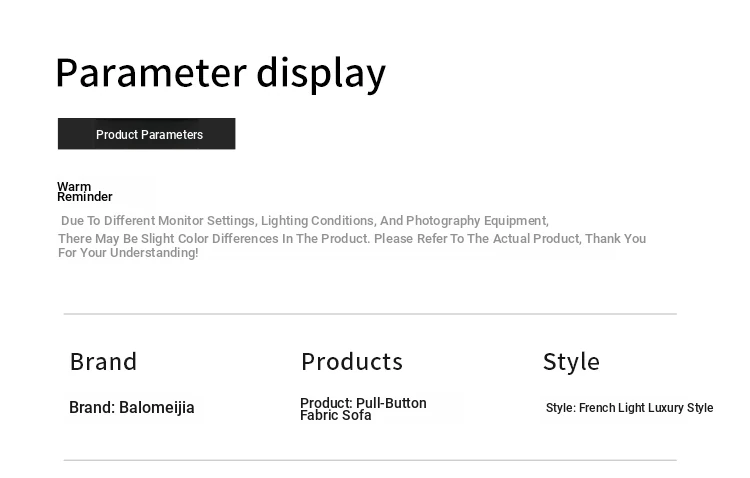750x478 pixels.
Task: Click the divider line below Brand value
Action: point(370,460)
